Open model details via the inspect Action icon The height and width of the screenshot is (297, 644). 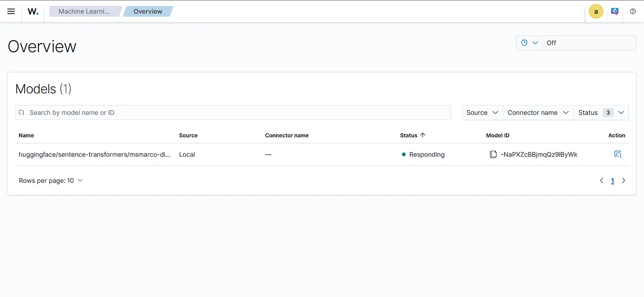pyautogui.click(x=618, y=154)
